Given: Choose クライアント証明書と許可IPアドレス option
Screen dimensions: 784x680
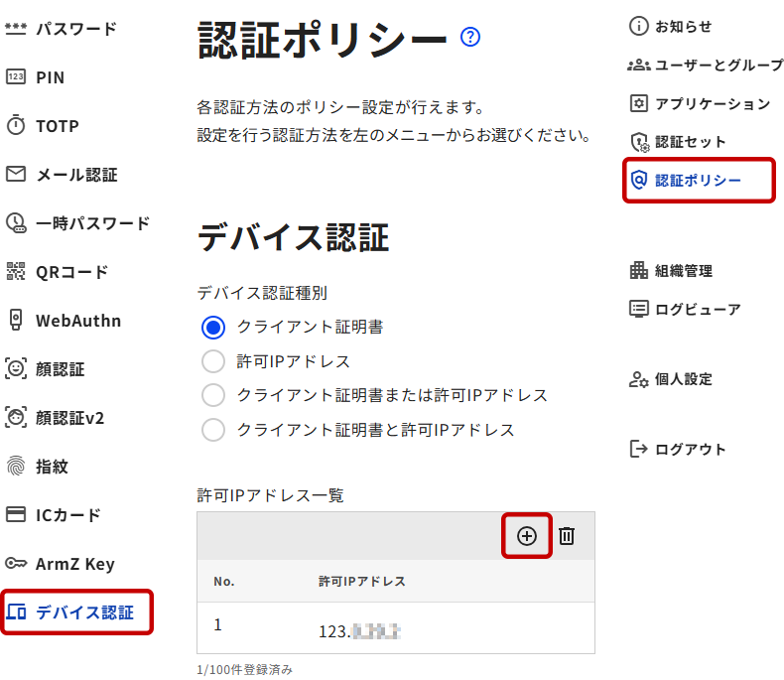Looking at the screenshot, I should click(x=213, y=430).
